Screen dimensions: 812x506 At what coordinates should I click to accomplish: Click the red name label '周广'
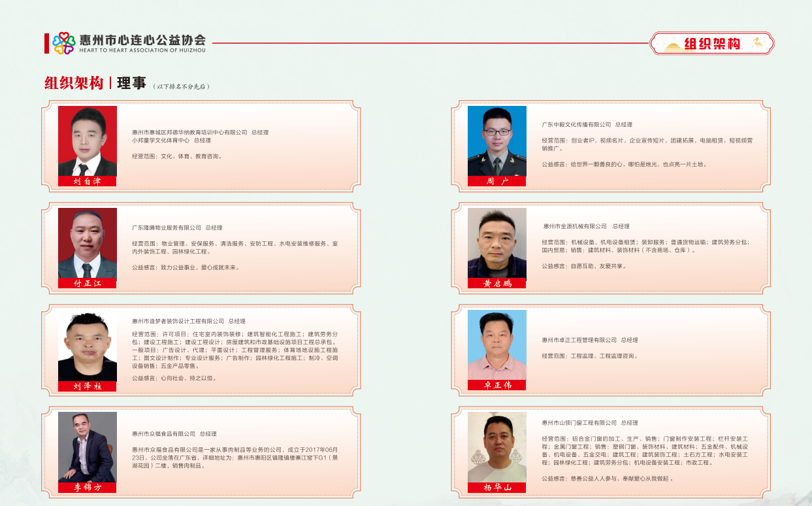click(x=497, y=181)
